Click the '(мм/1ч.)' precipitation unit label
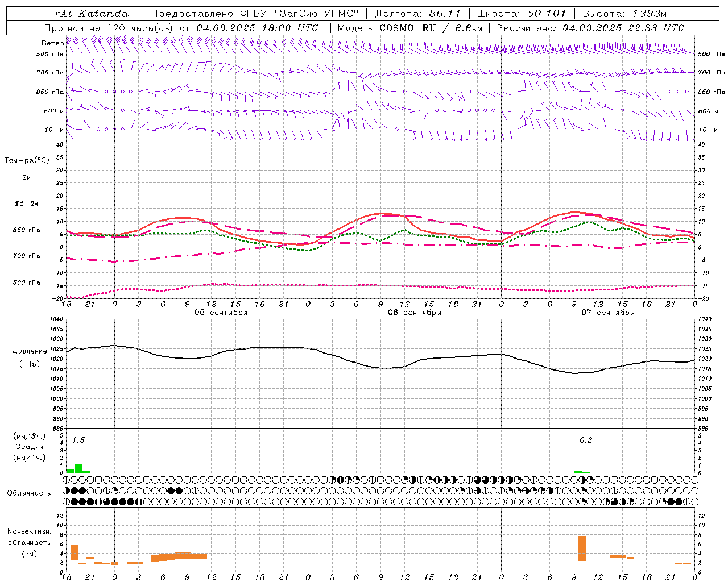 (30, 458)
